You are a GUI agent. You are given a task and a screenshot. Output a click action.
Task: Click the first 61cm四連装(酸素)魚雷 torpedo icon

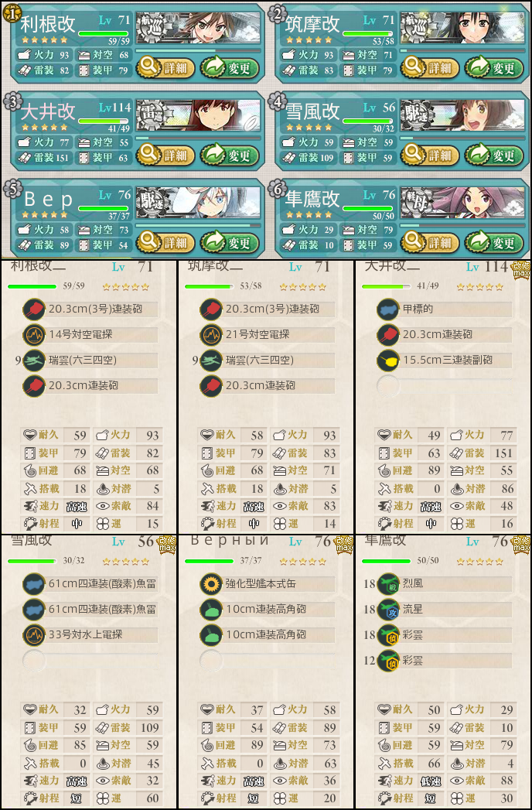(x=33, y=584)
